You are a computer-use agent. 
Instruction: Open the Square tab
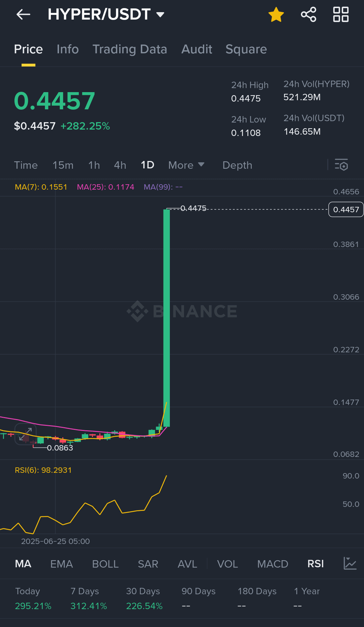point(246,49)
